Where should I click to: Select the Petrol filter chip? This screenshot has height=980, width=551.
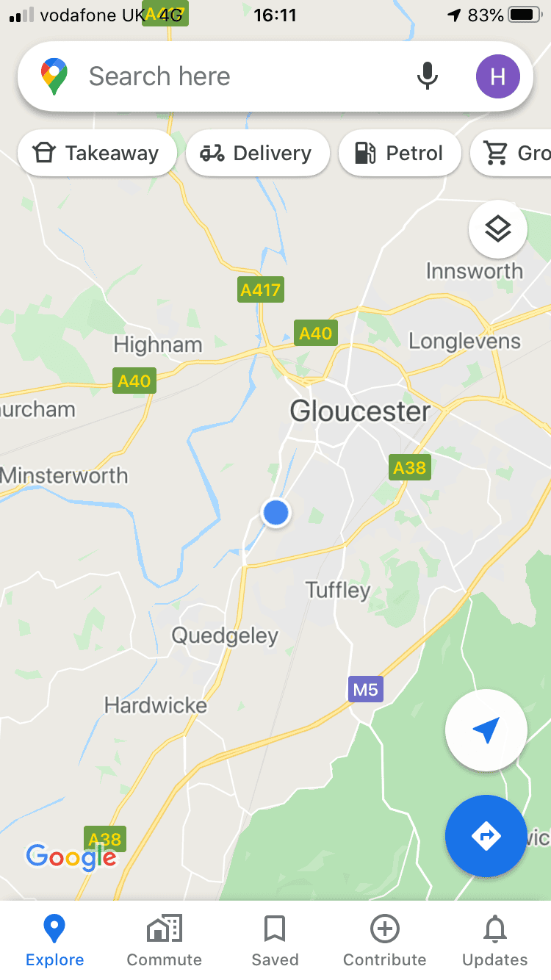click(x=400, y=153)
